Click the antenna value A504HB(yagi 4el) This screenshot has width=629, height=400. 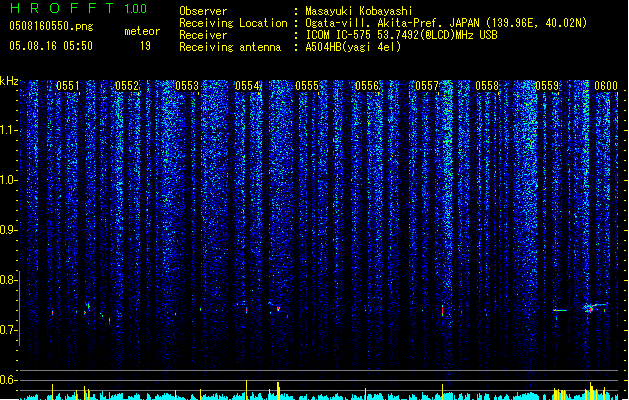pos(353,47)
